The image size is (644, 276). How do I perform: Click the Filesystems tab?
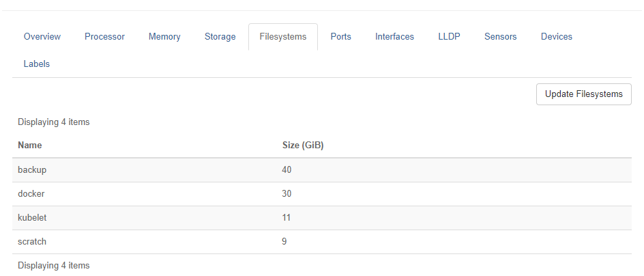pyautogui.click(x=282, y=37)
